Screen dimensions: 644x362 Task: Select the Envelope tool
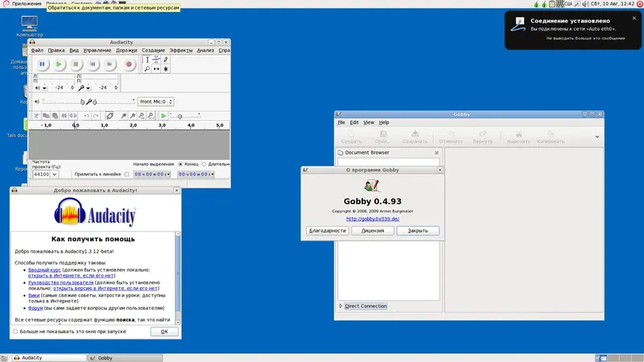coord(156,60)
